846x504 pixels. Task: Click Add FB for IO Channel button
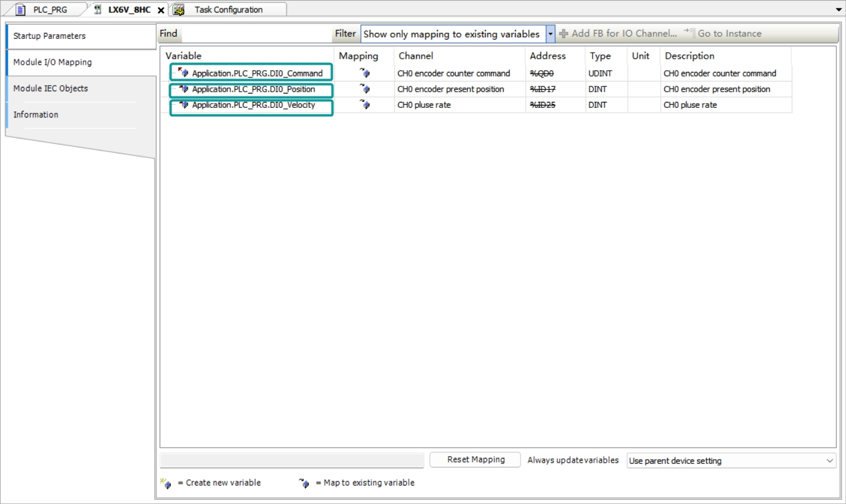618,34
